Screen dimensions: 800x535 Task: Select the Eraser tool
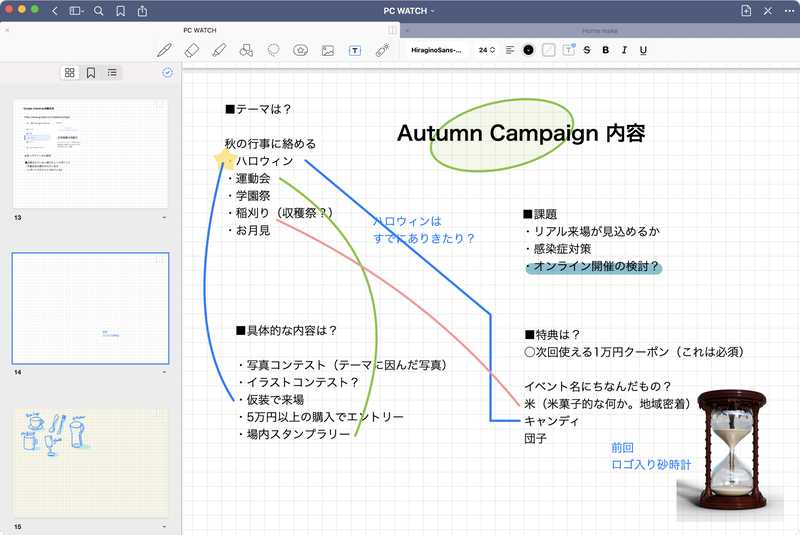191,50
